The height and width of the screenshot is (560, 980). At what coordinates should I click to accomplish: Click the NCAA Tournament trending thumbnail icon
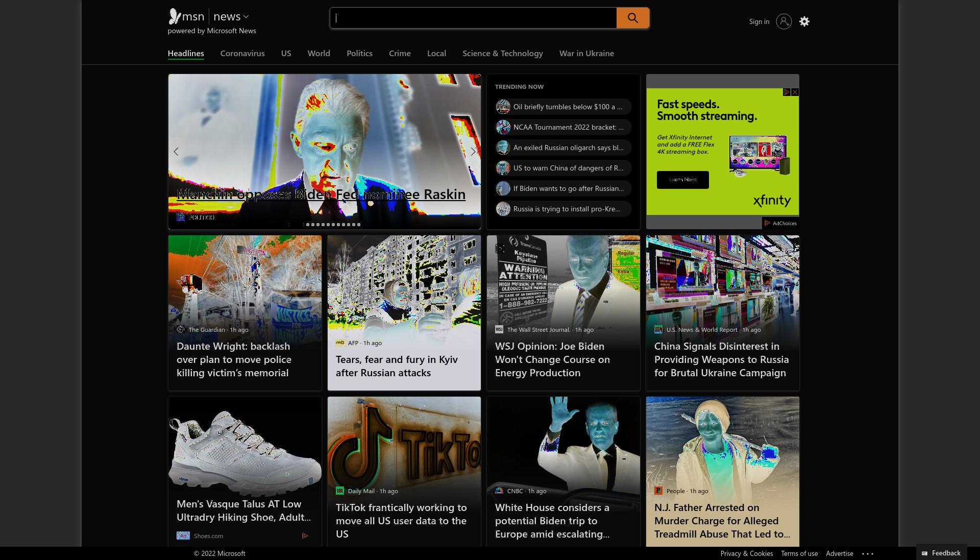point(503,127)
